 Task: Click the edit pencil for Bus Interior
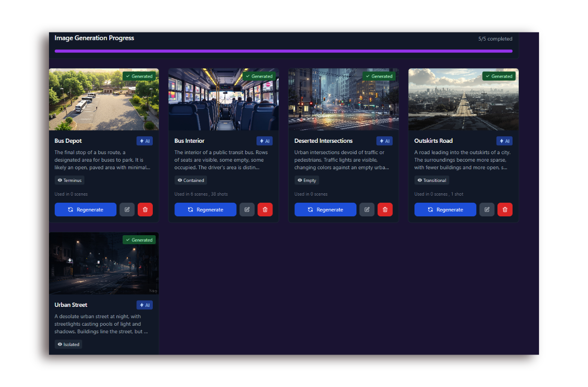[247, 210]
